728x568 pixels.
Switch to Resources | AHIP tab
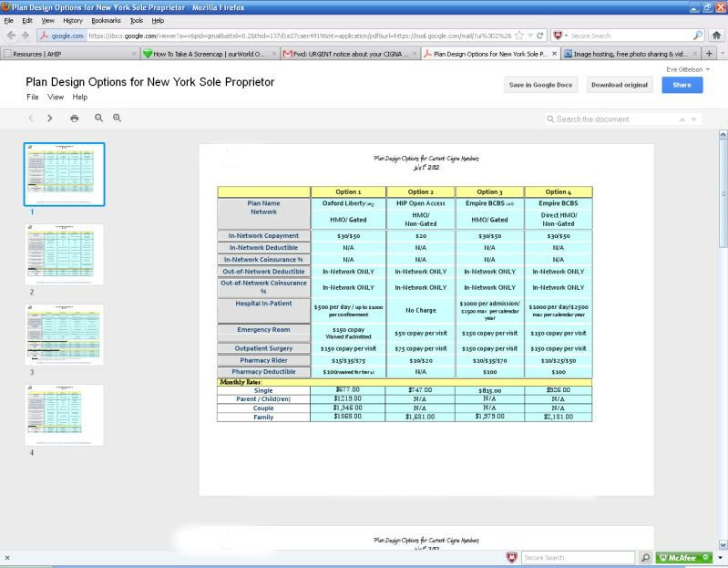coord(69,54)
